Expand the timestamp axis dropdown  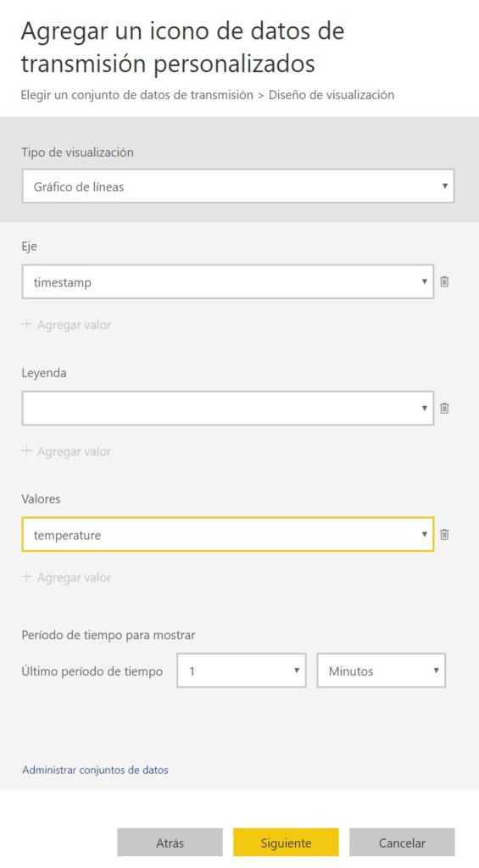pyautogui.click(x=227, y=281)
